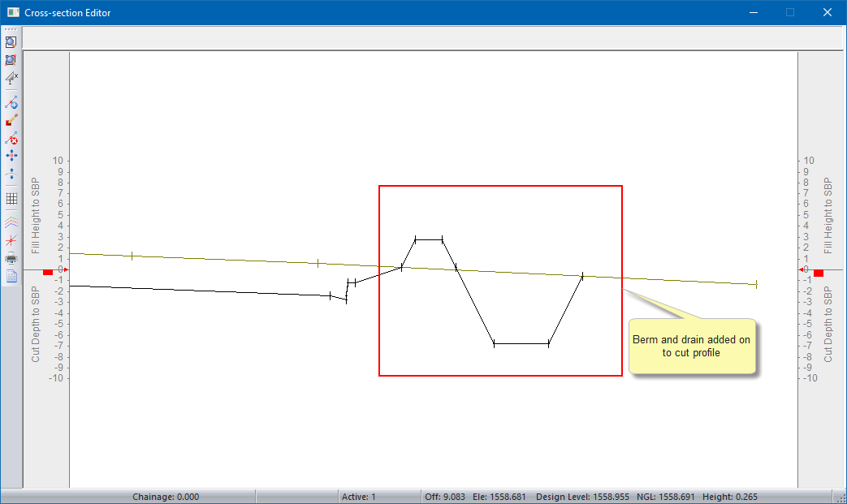Maximize the Cross-section Editor window
Viewport: 847px width, 504px height.
[789, 12]
